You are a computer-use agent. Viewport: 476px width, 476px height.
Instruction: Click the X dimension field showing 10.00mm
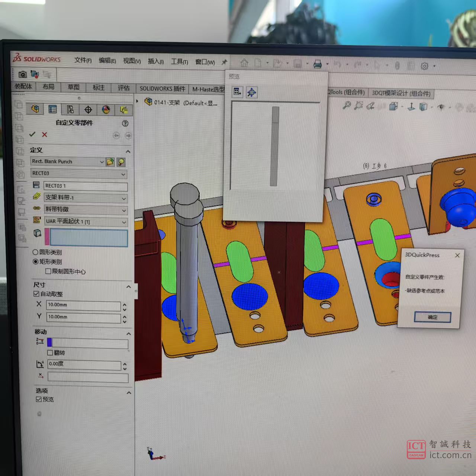[x=84, y=305]
